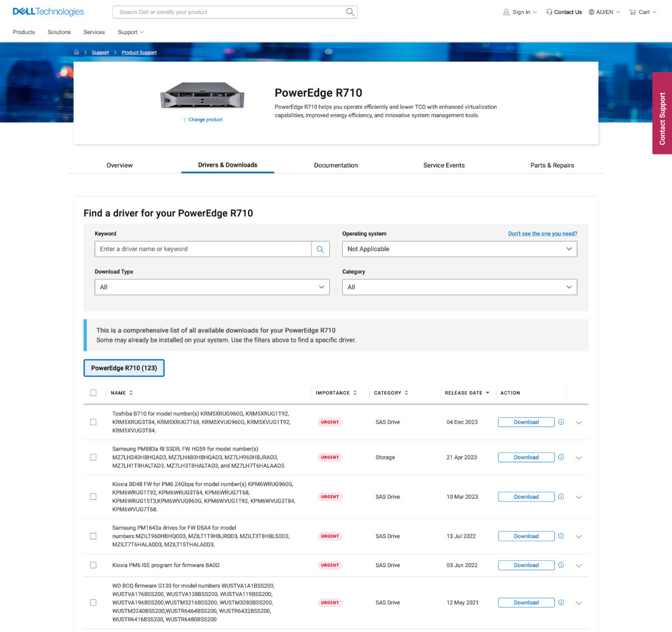Switch to the Documentation tab
This screenshot has height=632, width=672.
[x=335, y=165]
